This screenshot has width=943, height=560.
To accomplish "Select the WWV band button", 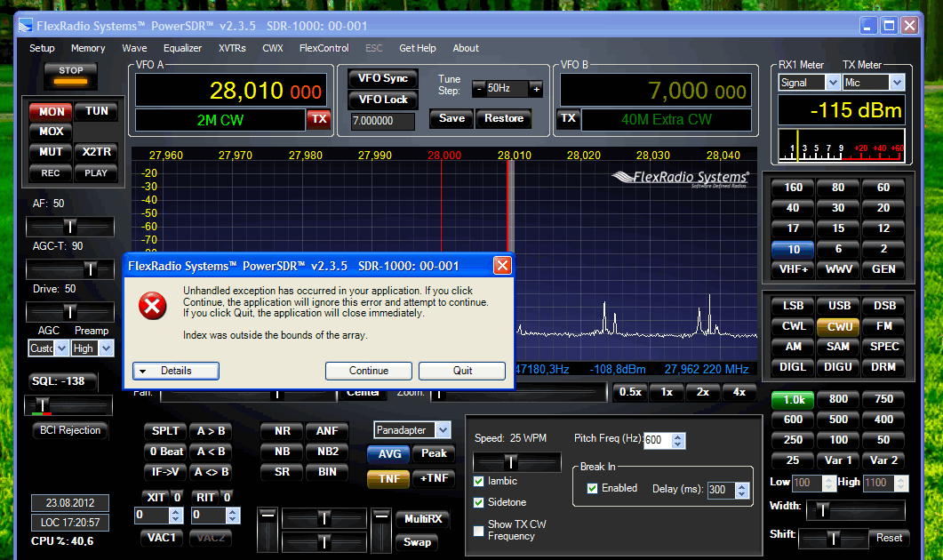I will point(838,269).
